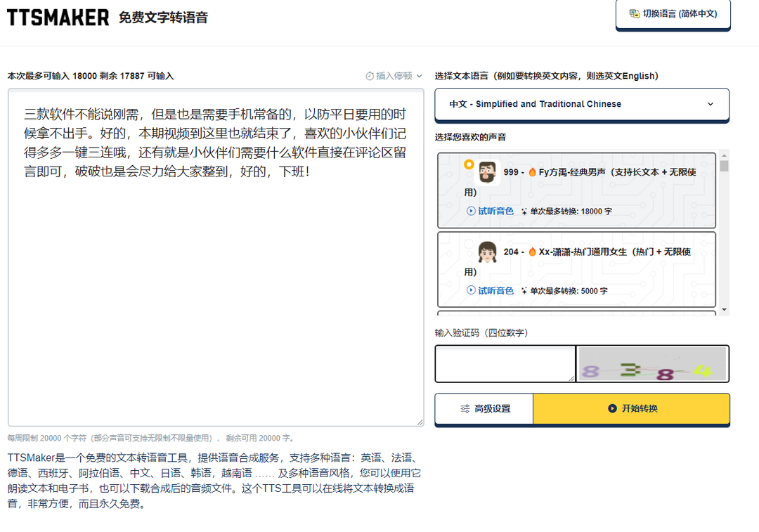Refresh the captcha image
Viewport: 759px width, 532px height.
click(x=652, y=364)
